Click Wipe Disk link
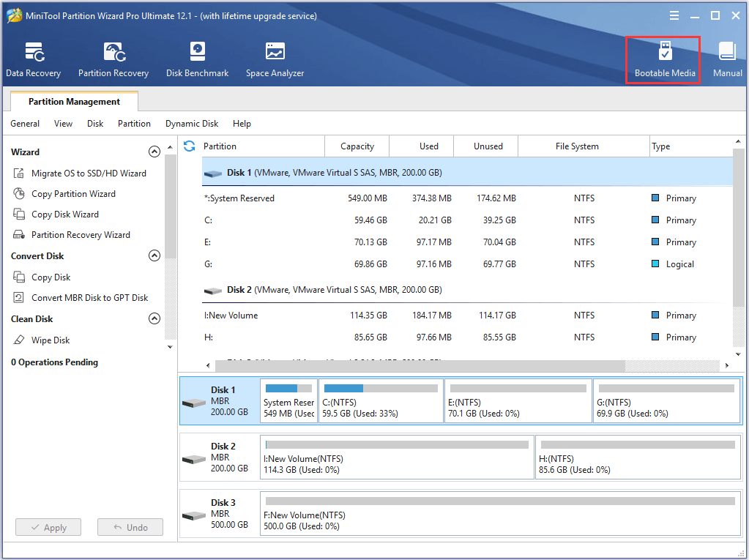 click(51, 340)
